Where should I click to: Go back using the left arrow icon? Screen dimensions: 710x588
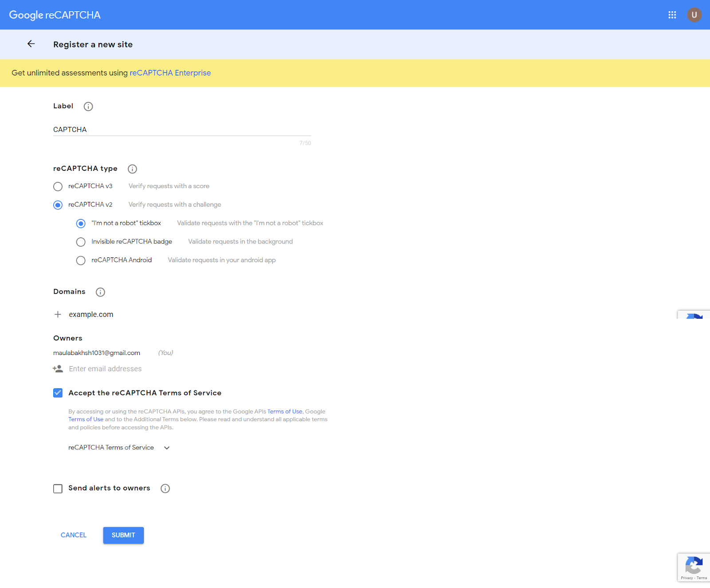(31, 43)
